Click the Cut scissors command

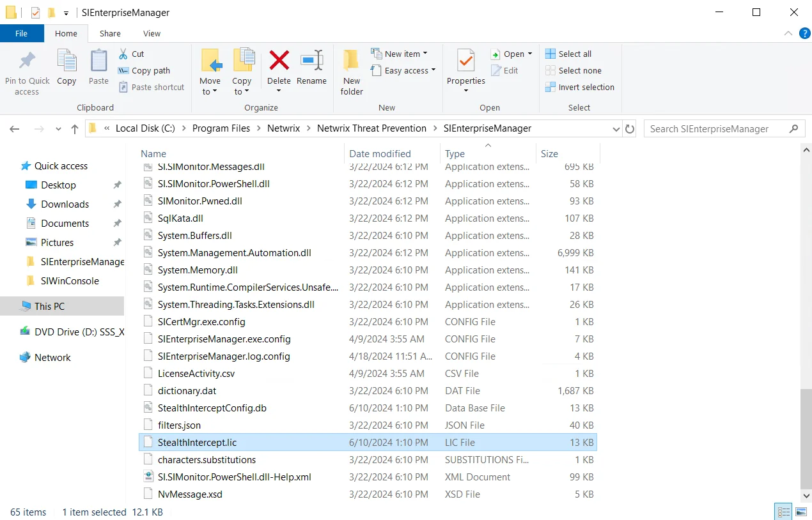point(131,54)
